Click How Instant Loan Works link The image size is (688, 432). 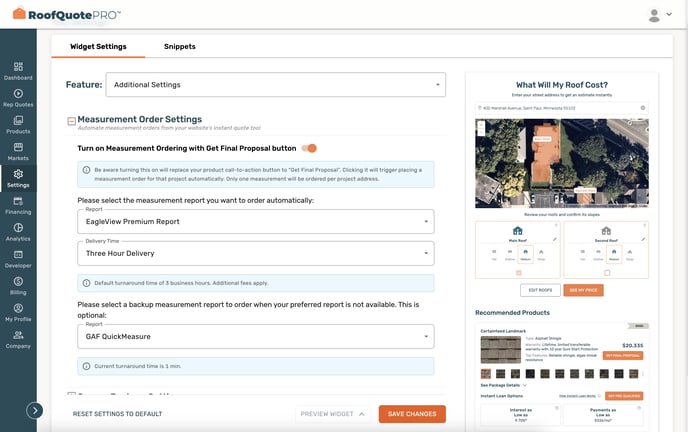click(x=577, y=396)
